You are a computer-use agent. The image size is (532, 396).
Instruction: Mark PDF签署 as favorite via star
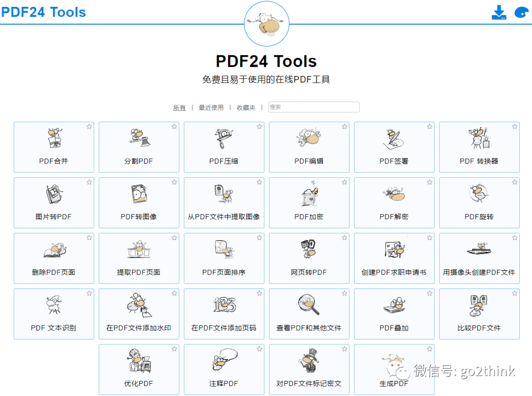430,127
